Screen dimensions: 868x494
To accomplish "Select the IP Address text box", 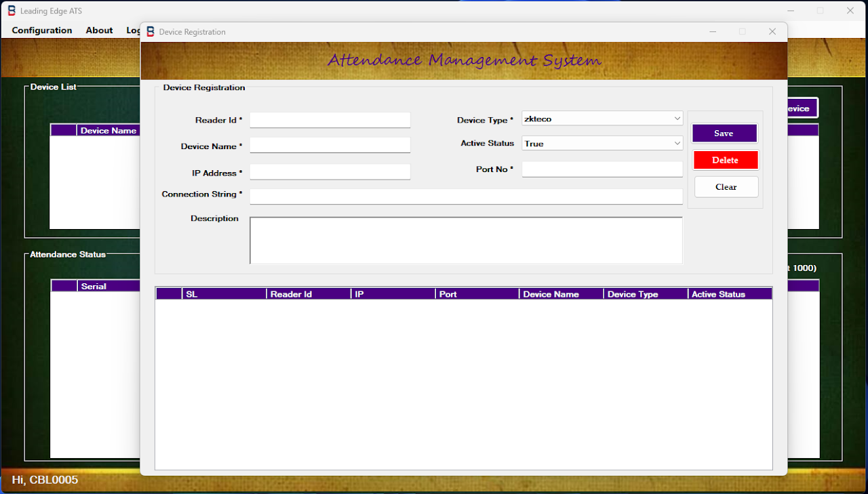I will click(330, 172).
